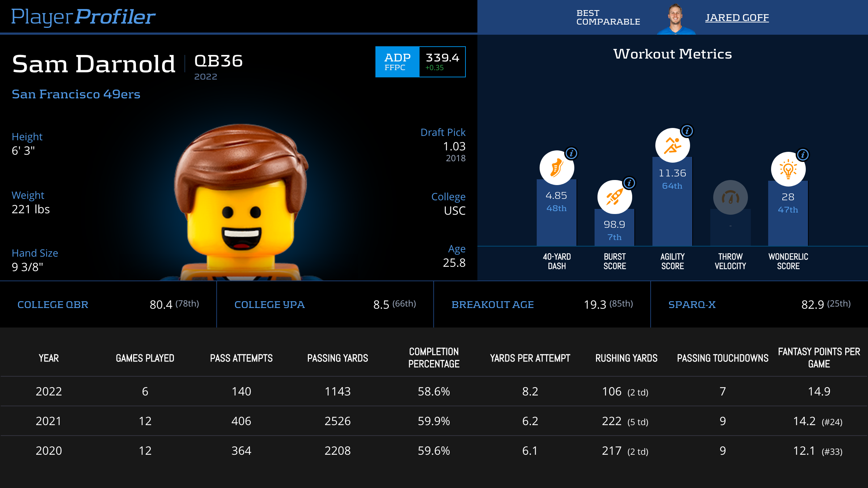868x488 pixels.
Task: Click the ADP FFPC badge
Action: pyautogui.click(x=397, y=62)
